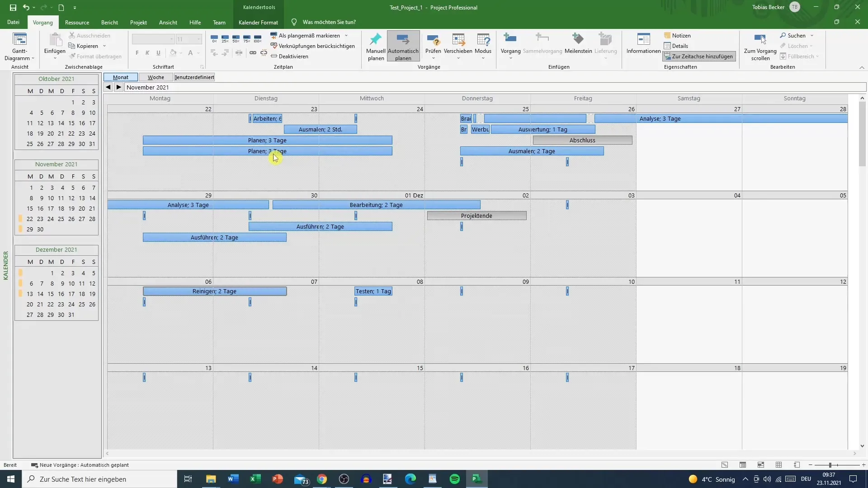Viewport: 868px width, 488px height.
Task: Toggle Automatisch planen mode
Action: 403,47
